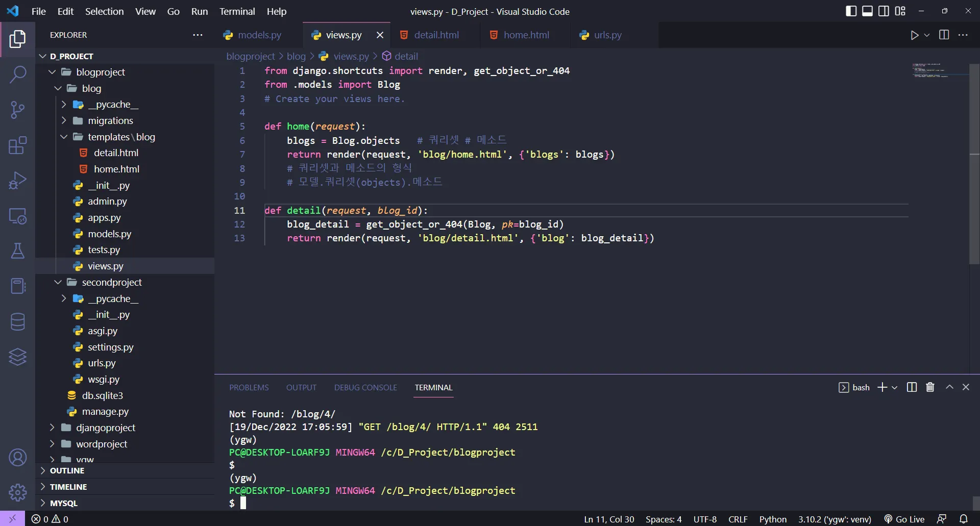This screenshot has width=980, height=526.
Task: Toggle the bottom panel layout button
Action: point(867,11)
